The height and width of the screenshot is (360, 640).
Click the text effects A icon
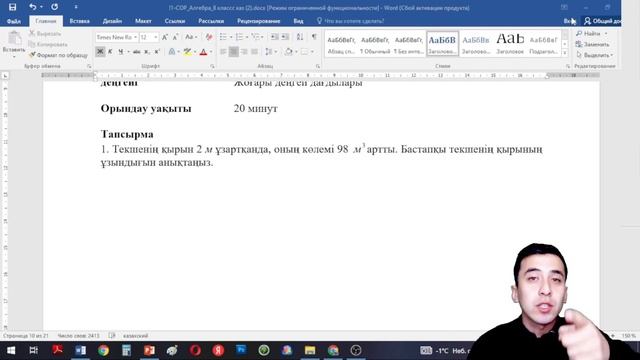click(172, 51)
